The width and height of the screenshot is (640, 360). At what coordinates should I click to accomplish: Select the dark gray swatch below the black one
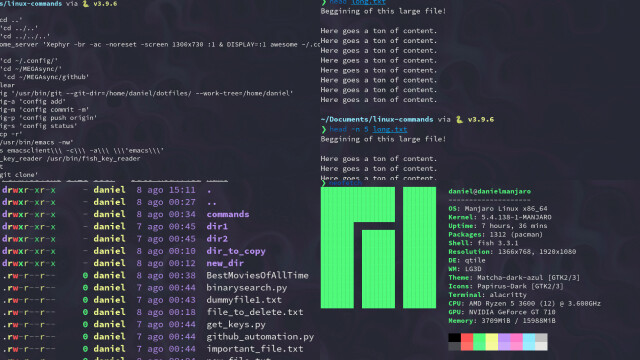454,346
